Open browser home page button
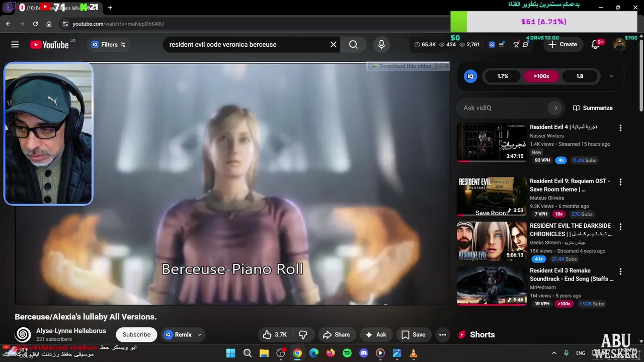 coord(49,24)
